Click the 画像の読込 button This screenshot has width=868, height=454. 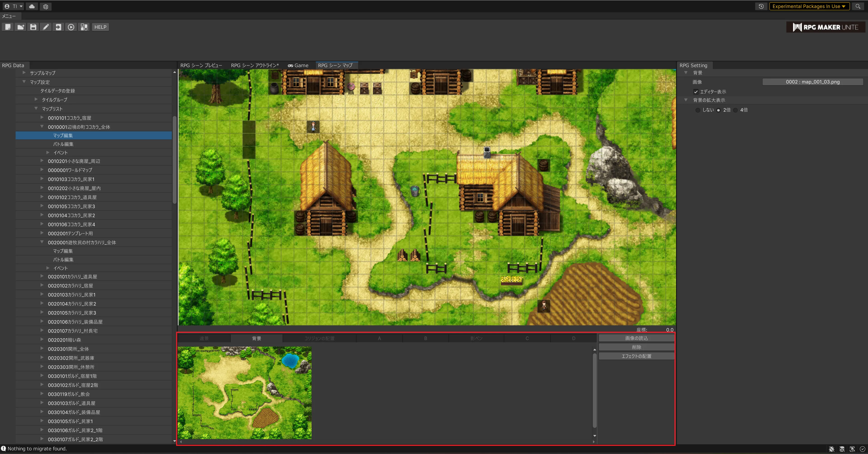(636, 338)
